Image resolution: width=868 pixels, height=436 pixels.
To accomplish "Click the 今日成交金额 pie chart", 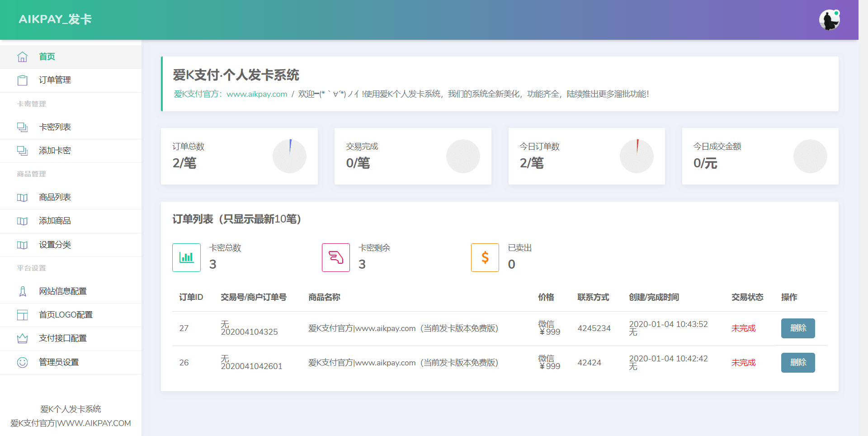I will pos(810,156).
